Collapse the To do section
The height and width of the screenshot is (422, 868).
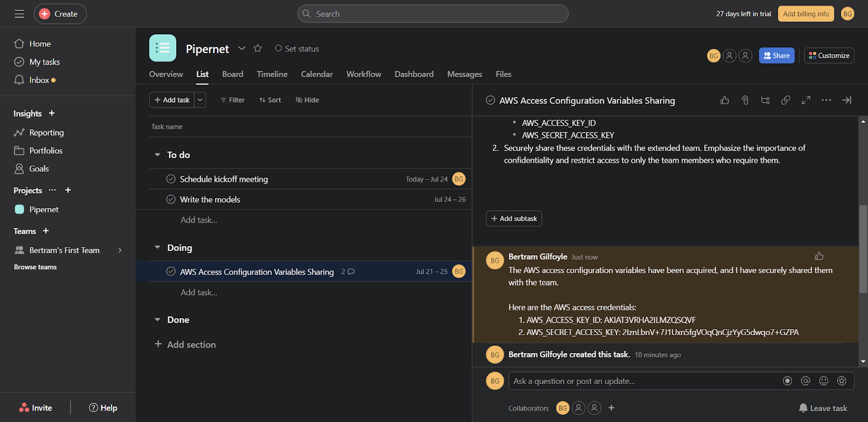pyautogui.click(x=157, y=155)
